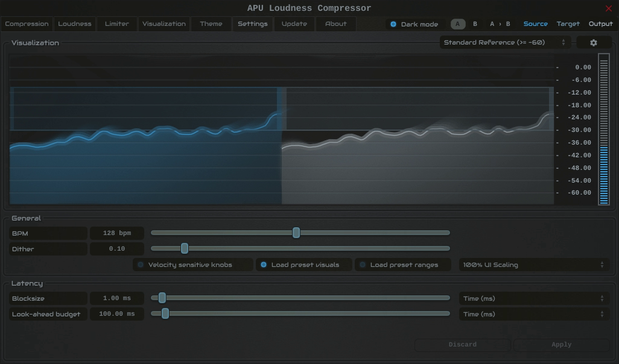Open the Standard Reference dropdown

[505, 43]
